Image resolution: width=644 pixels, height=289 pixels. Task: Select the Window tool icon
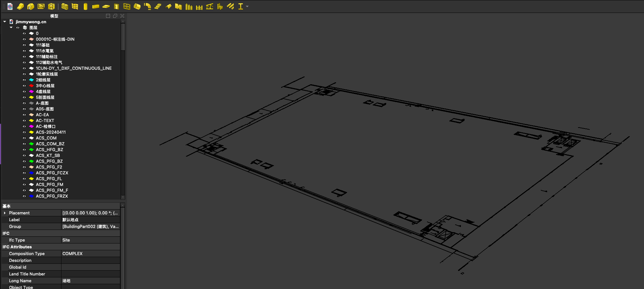click(127, 6)
